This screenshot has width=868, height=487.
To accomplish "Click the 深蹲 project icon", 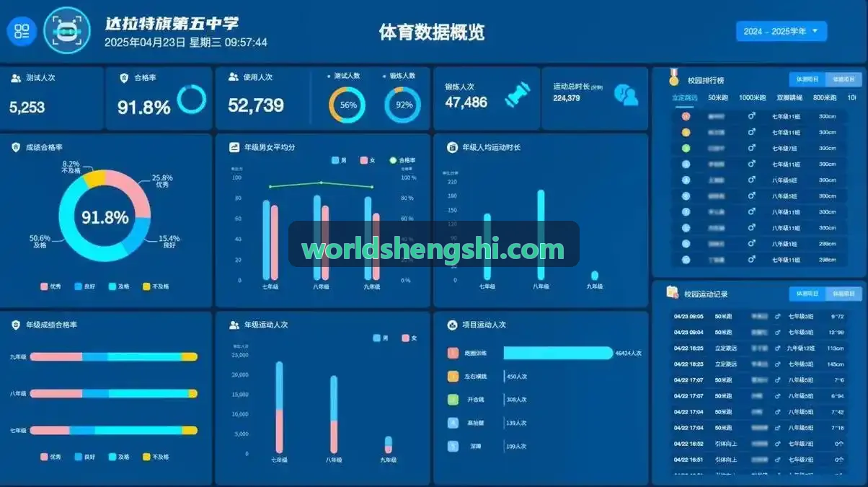I will (453, 446).
